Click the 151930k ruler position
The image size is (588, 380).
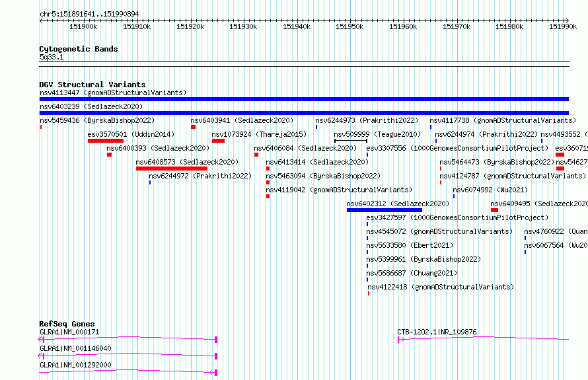point(243,26)
